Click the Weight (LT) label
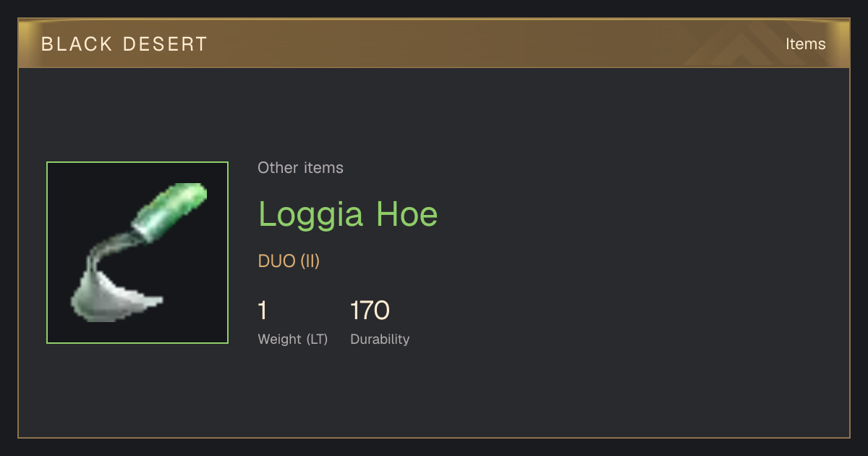The width and height of the screenshot is (868, 456). point(293,339)
